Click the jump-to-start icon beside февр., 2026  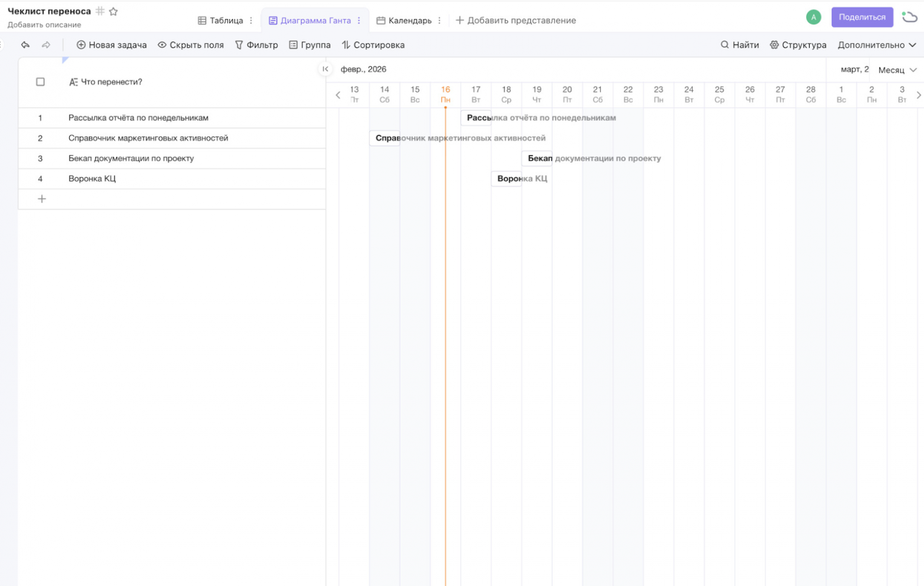tap(325, 69)
